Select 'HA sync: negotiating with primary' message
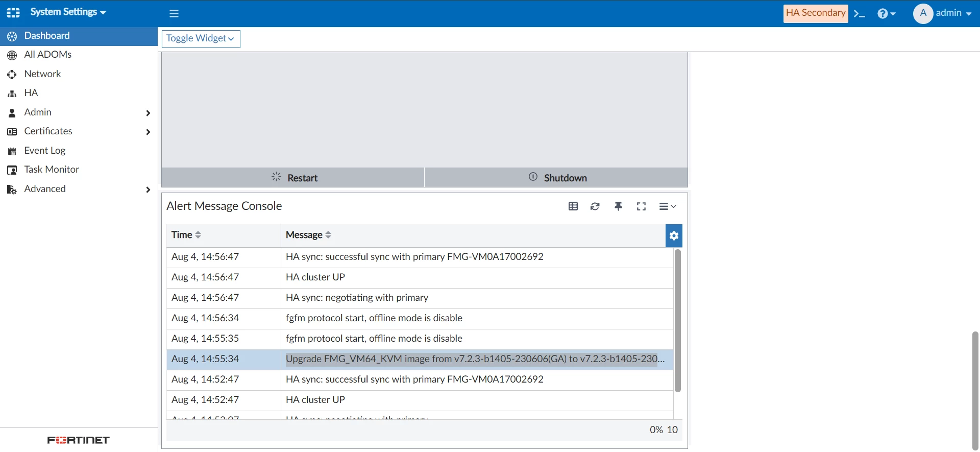This screenshot has width=980, height=452. [357, 298]
